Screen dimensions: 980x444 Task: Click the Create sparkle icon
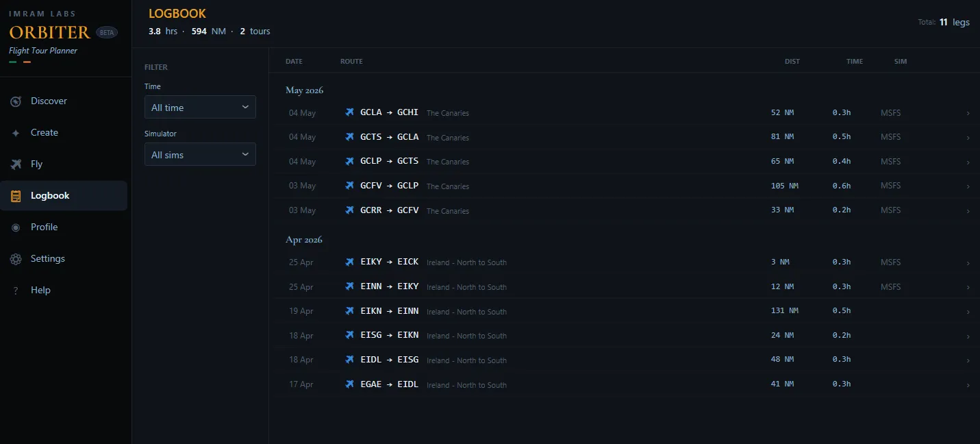point(16,133)
